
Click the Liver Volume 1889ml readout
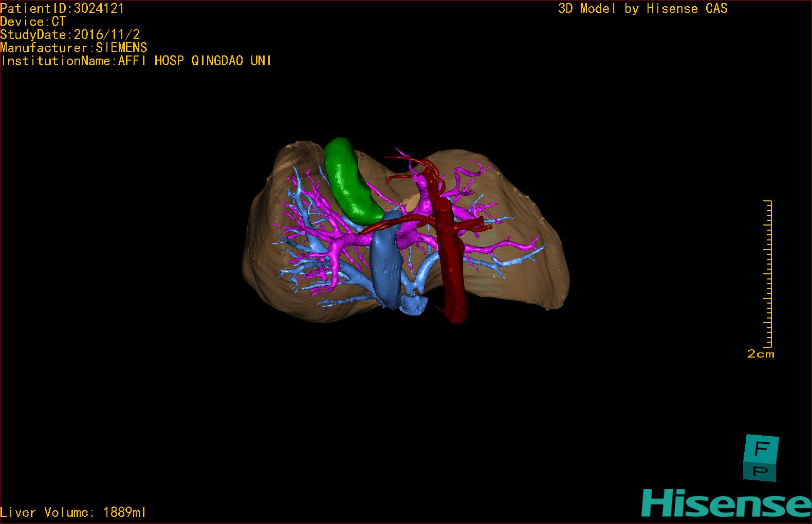(73, 512)
